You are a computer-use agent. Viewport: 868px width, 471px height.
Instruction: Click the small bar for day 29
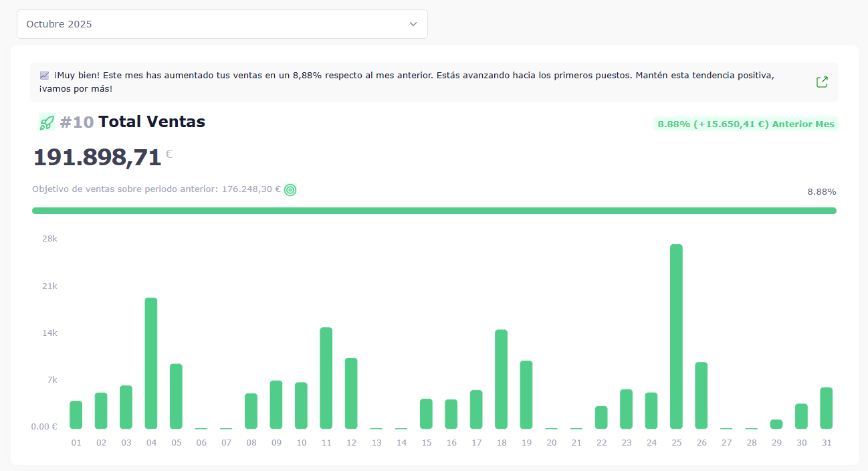click(776, 423)
